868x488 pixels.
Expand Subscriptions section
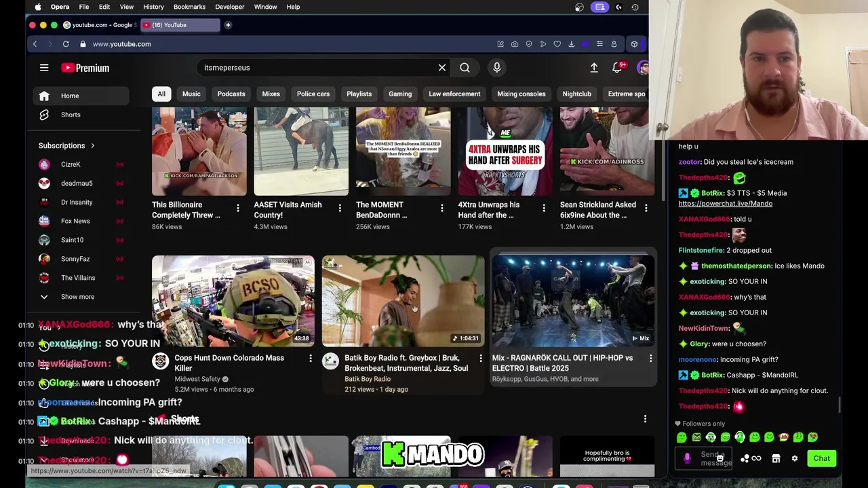click(66, 146)
